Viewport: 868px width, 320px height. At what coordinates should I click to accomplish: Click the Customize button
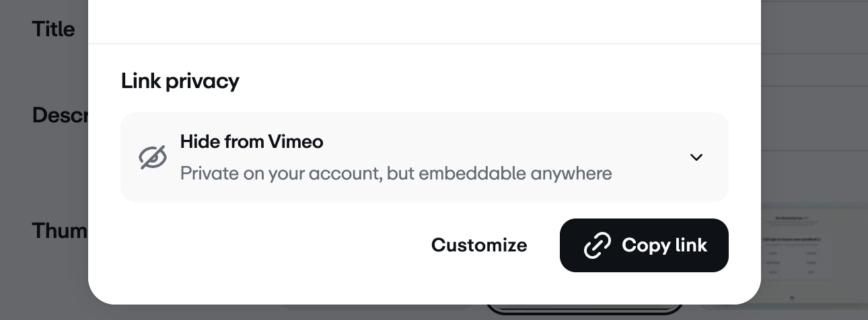(x=479, y=245)
